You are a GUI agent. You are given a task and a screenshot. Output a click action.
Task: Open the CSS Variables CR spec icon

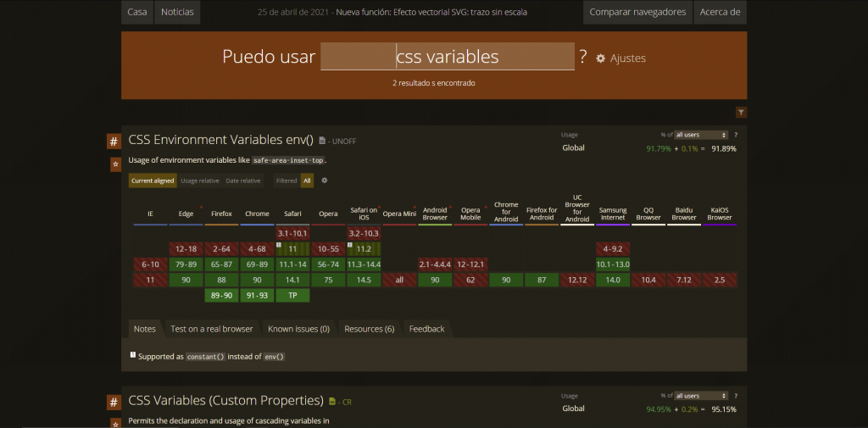332,402
